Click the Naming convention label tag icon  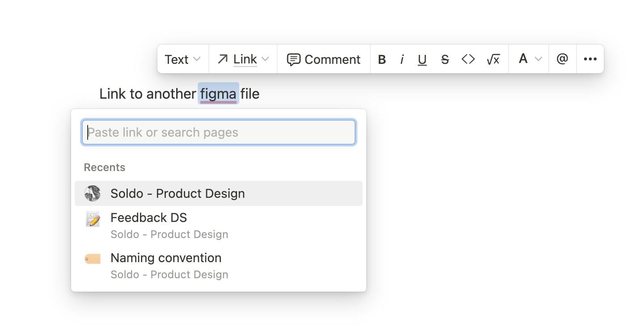tap(93, 259)
